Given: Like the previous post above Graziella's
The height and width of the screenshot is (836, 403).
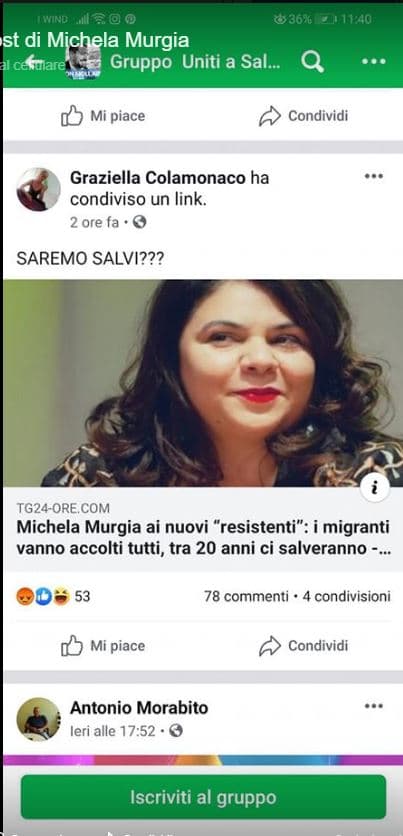Looking at the screenshot, I should pyautogui.click(x=103, y=116).
